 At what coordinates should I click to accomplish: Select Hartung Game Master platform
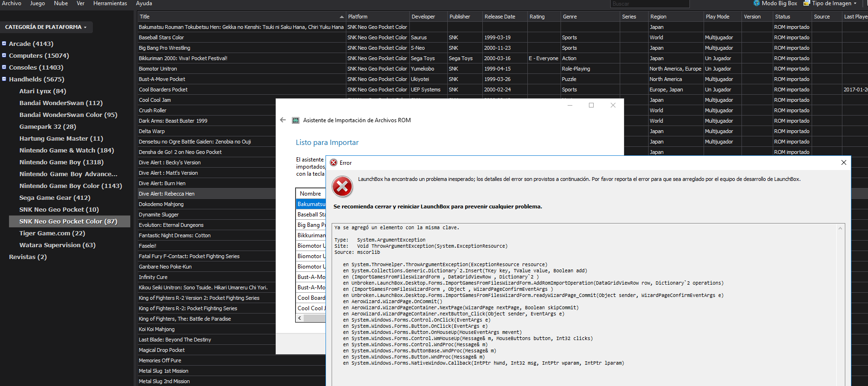(61, 138)
